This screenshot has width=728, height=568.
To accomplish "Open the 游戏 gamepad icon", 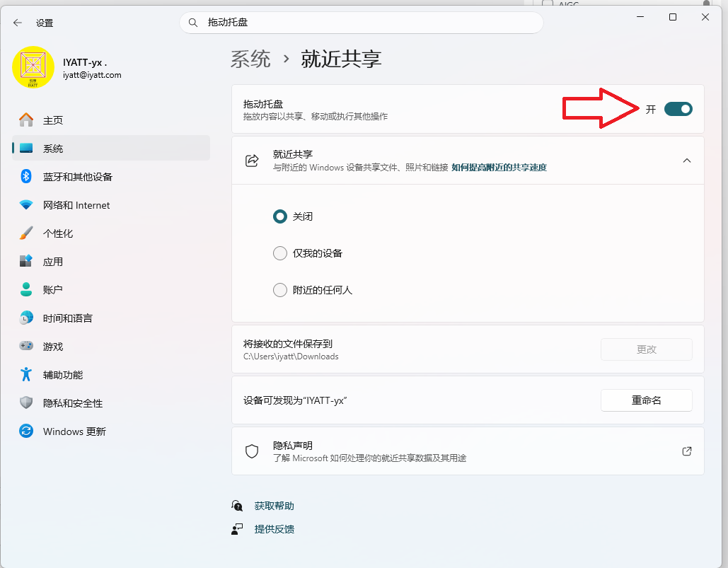I will (x=26, y=347).
